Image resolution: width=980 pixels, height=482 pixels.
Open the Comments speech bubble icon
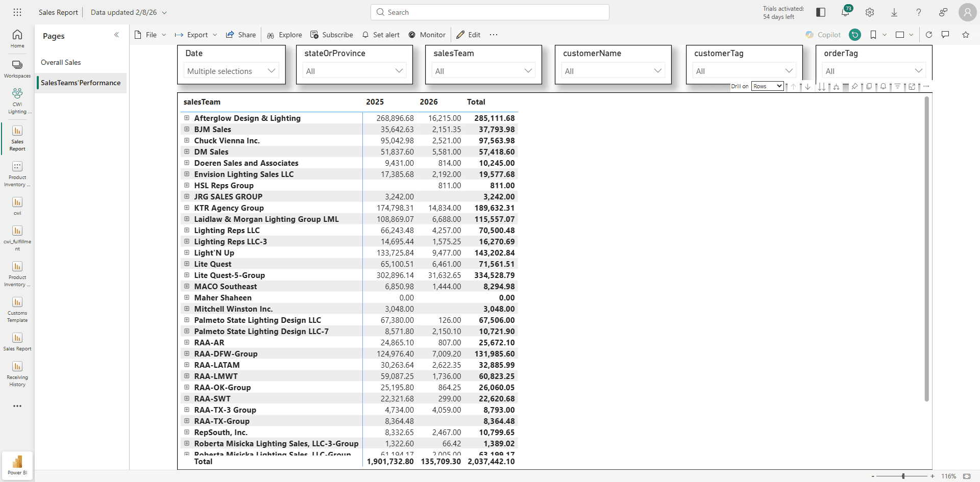[x=945, y=35]
